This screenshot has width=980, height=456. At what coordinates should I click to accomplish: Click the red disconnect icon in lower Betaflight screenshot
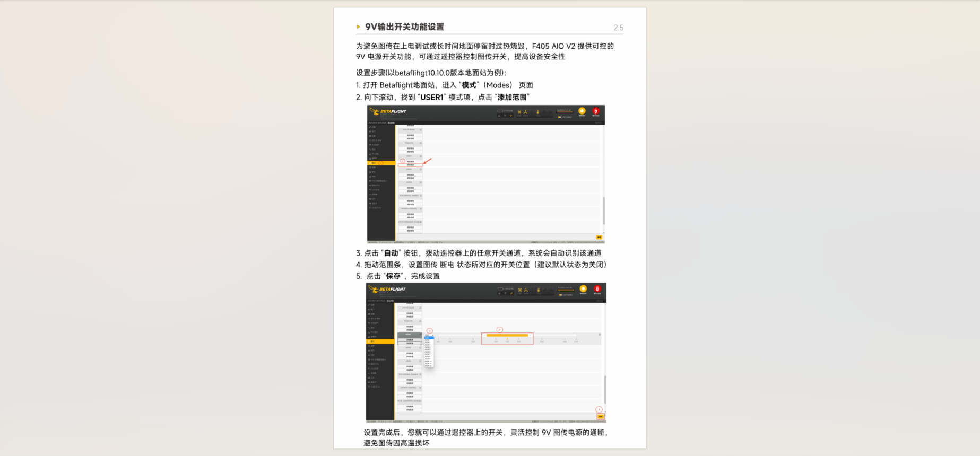pos(597,289)
